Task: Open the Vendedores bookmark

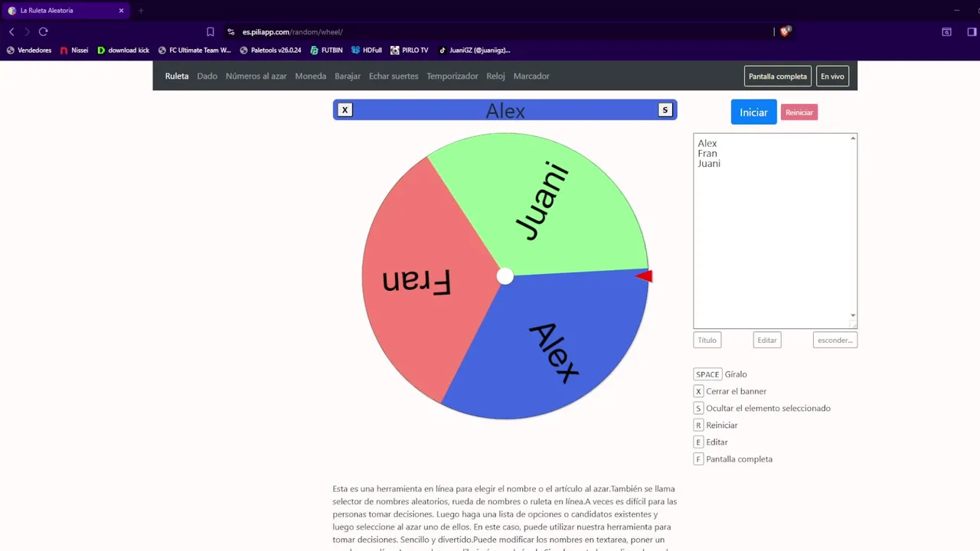Action: point(29,51)
